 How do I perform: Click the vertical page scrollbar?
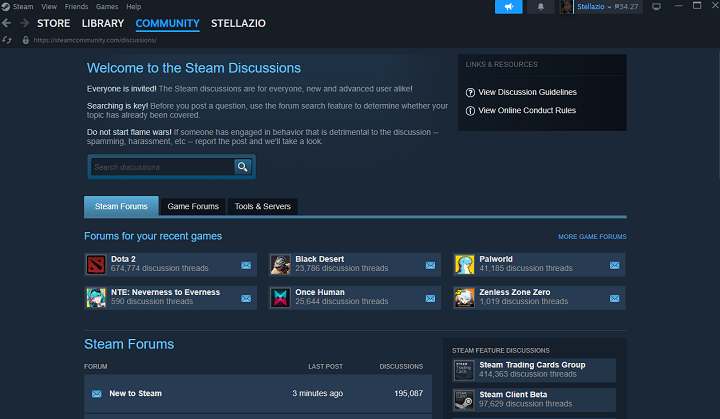[x=717, y=113]
